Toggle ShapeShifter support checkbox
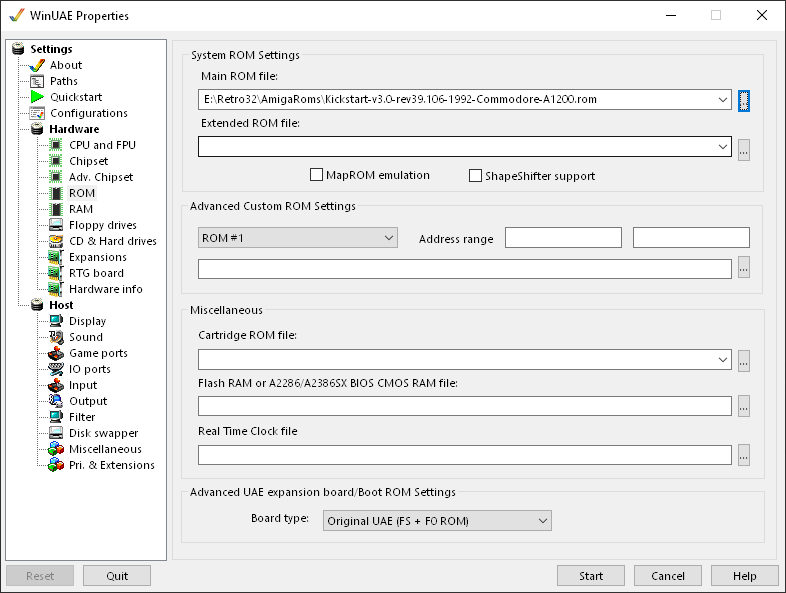 click(x=475, y=175)
